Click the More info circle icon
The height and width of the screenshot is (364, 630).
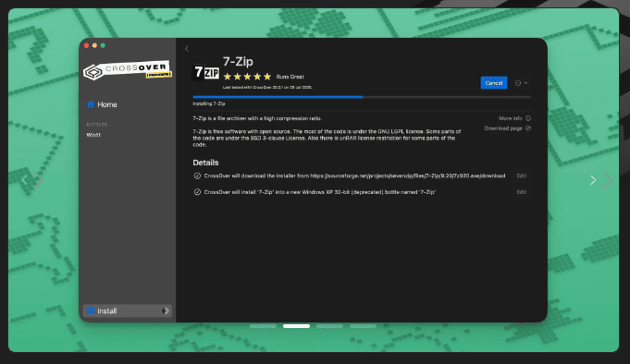528,118
